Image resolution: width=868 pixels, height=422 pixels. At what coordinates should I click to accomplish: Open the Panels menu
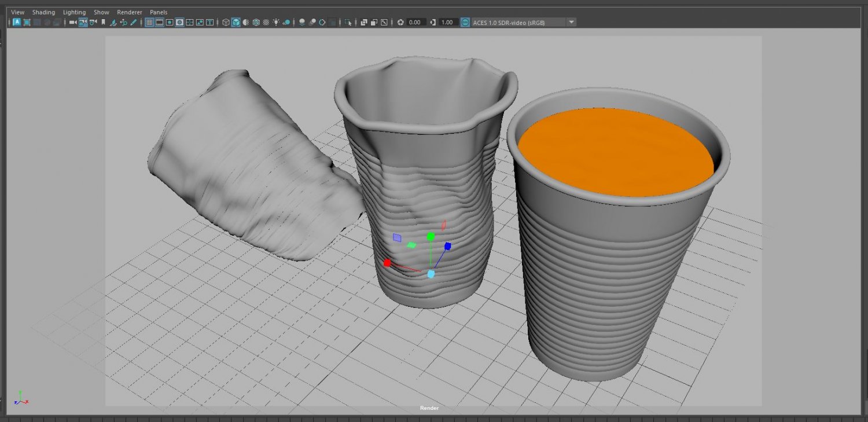pyautogui.click(x=159, y=12)
